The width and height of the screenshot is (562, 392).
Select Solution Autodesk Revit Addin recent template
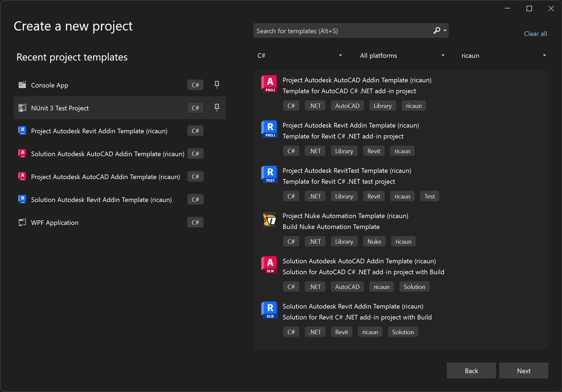101,200
